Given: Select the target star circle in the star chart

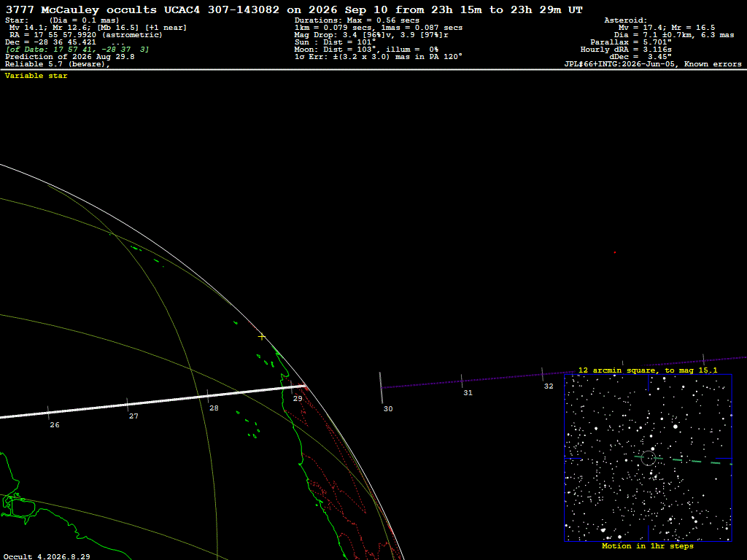Looking at the screenshot, I should coord(648,458).
